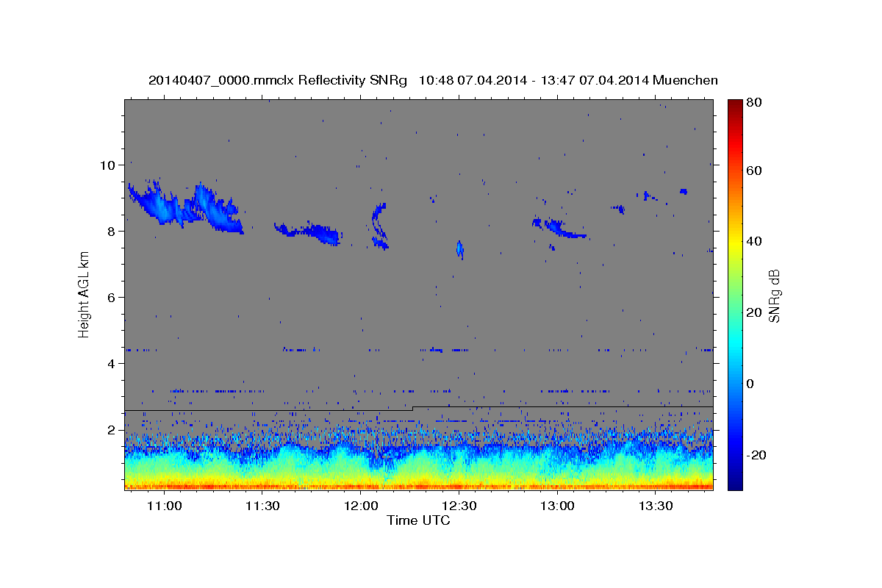
Task: Click the height tick label 2
Action: click(112, 430)
